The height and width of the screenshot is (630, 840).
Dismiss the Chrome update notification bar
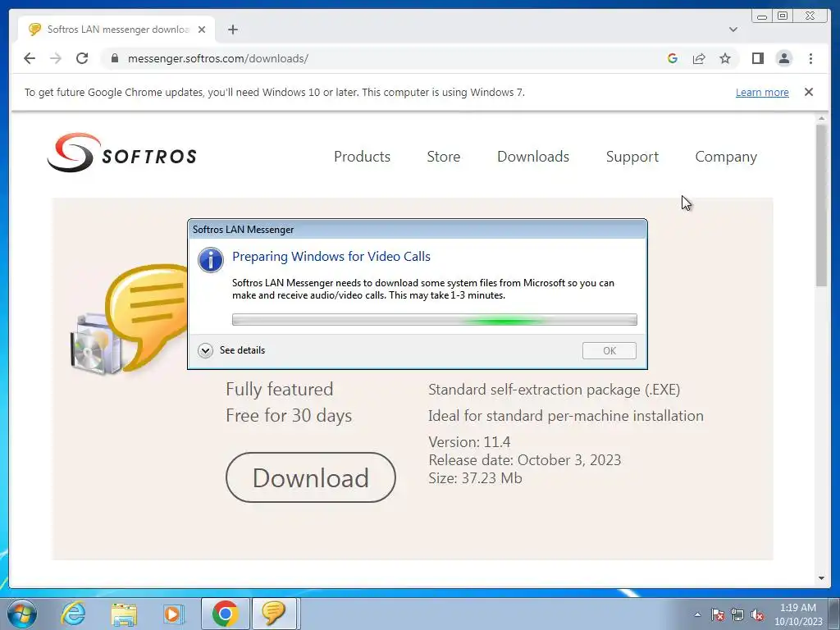click(809, 92)
